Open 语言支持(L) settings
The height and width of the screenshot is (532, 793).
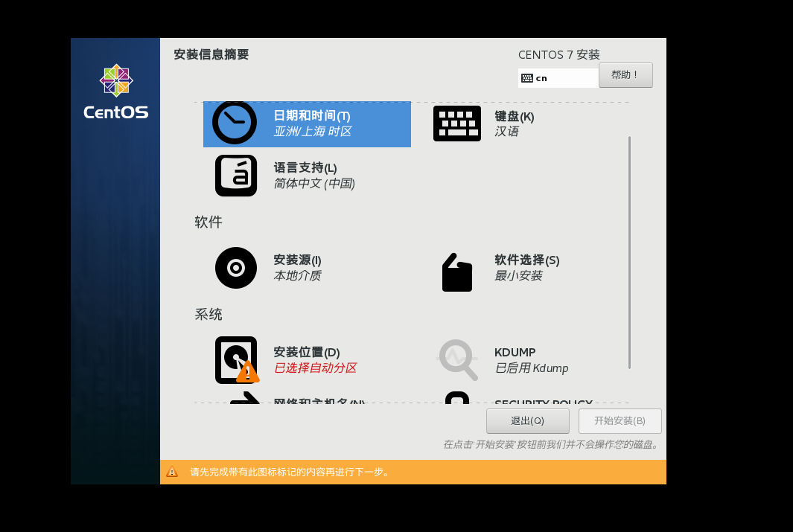305,167
